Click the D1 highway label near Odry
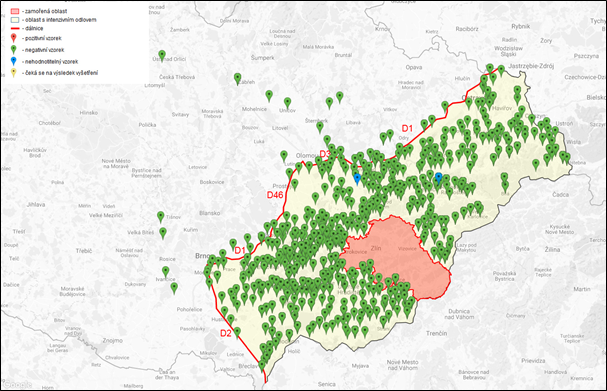Viewport: 607px width, 391px height. [407, 128]
